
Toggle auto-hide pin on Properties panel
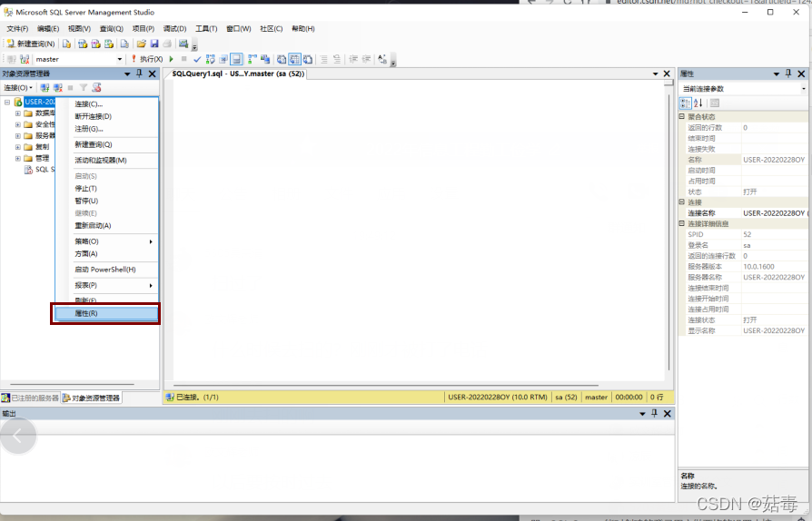[788, 74]
